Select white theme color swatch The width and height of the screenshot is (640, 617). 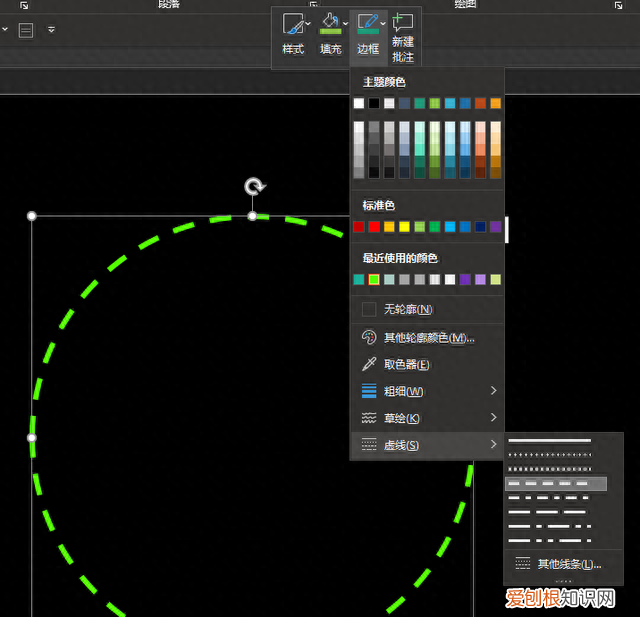coord(359,103)
